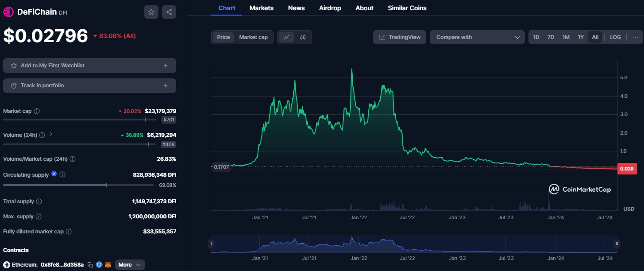Open the Compare with dropdown

pyautogui.click(x=477, y=37)
